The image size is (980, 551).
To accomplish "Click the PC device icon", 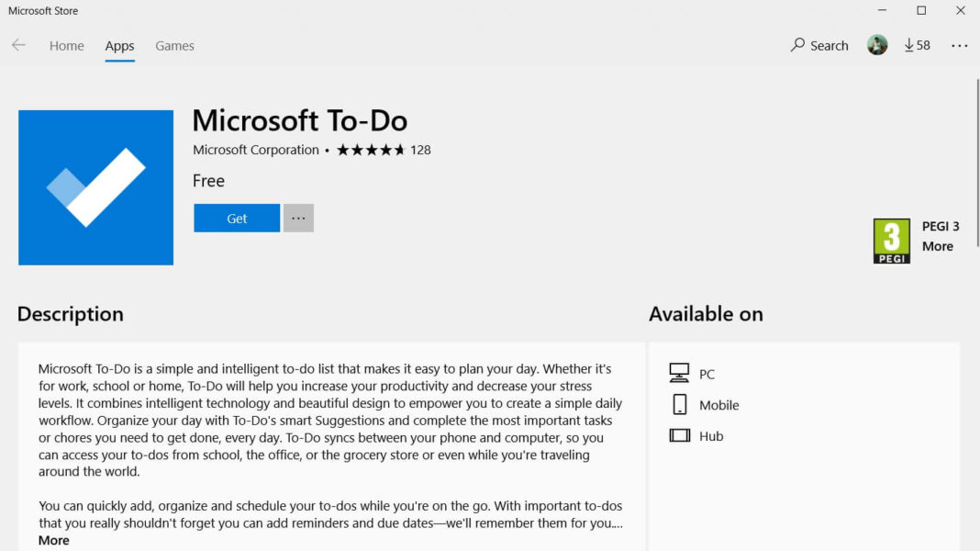I will [x=679, y=374].
